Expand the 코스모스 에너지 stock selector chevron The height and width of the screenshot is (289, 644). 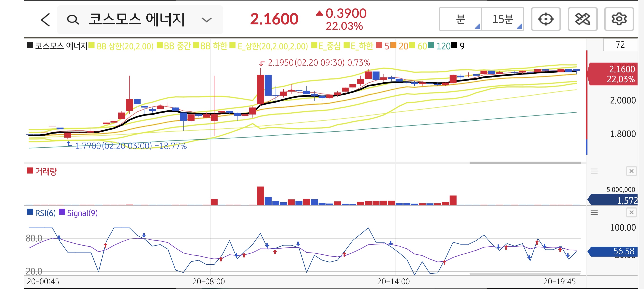tap(207, 20)
